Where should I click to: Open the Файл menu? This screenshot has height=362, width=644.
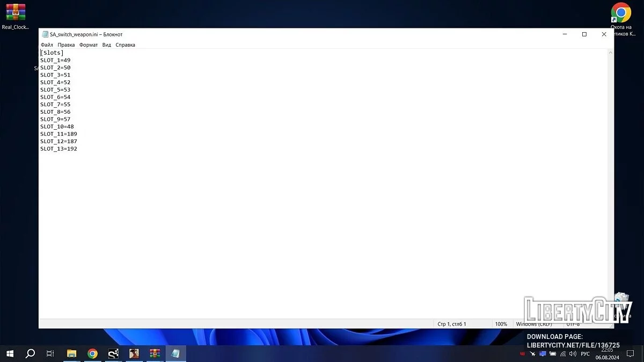click(47, 45)
